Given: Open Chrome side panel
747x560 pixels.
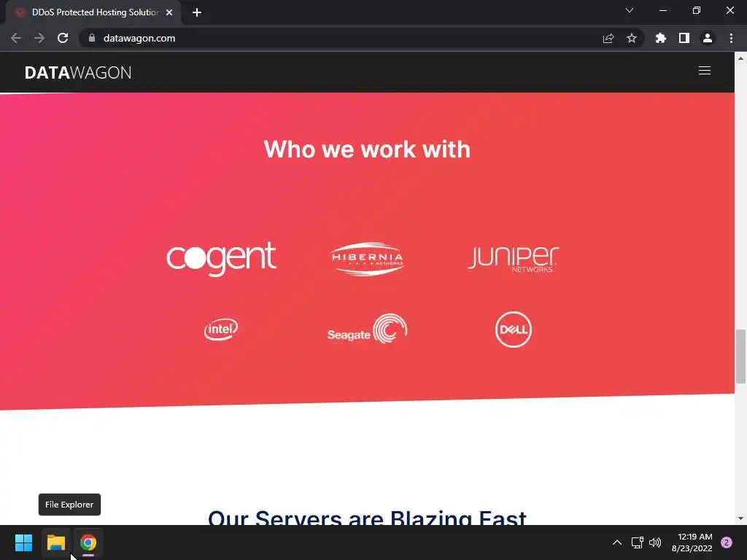Looking at the screenshot, I should pos(684,38).
